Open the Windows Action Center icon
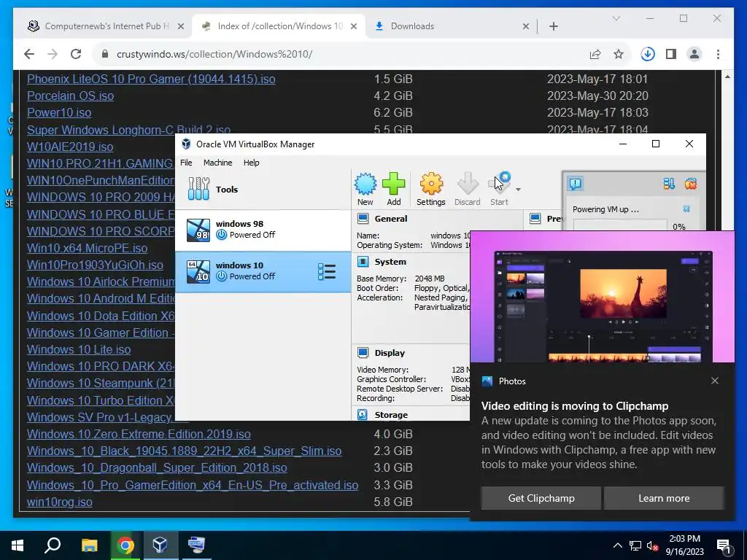Image resolution: width=747 pixels, height=560 pixels. [724, 545]
